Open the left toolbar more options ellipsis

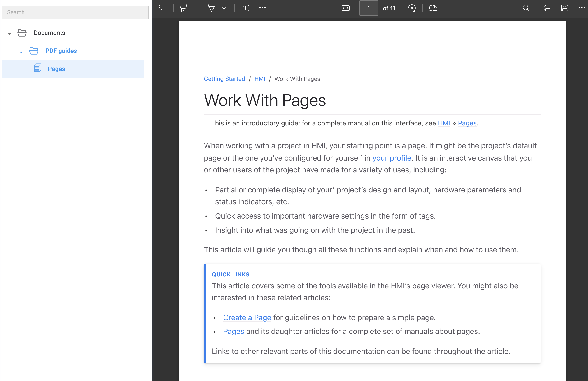262,8
